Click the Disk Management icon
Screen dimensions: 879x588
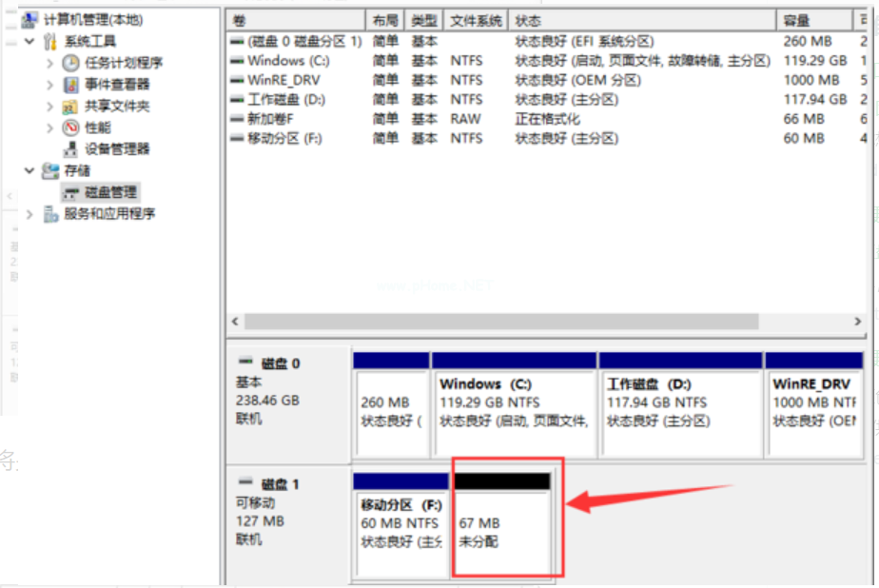click(70, 192)
